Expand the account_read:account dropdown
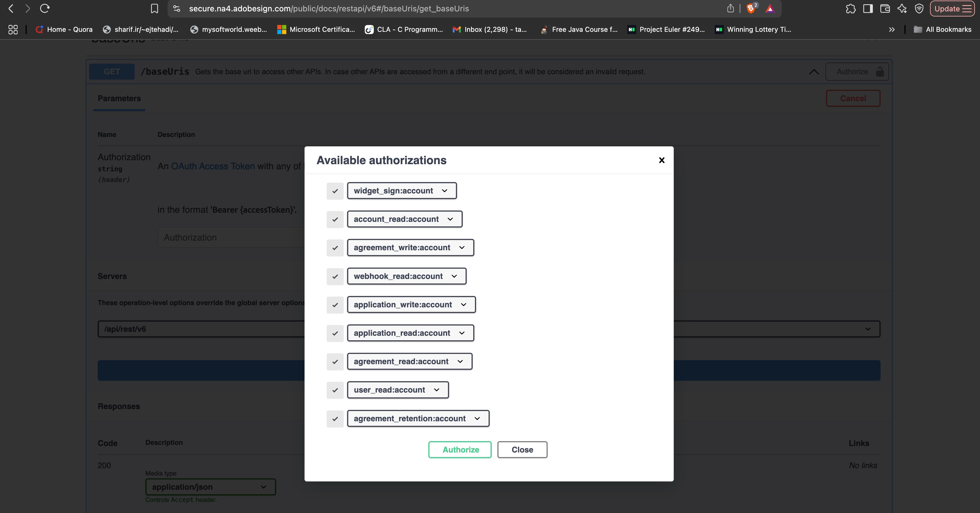 coord(404,219)
